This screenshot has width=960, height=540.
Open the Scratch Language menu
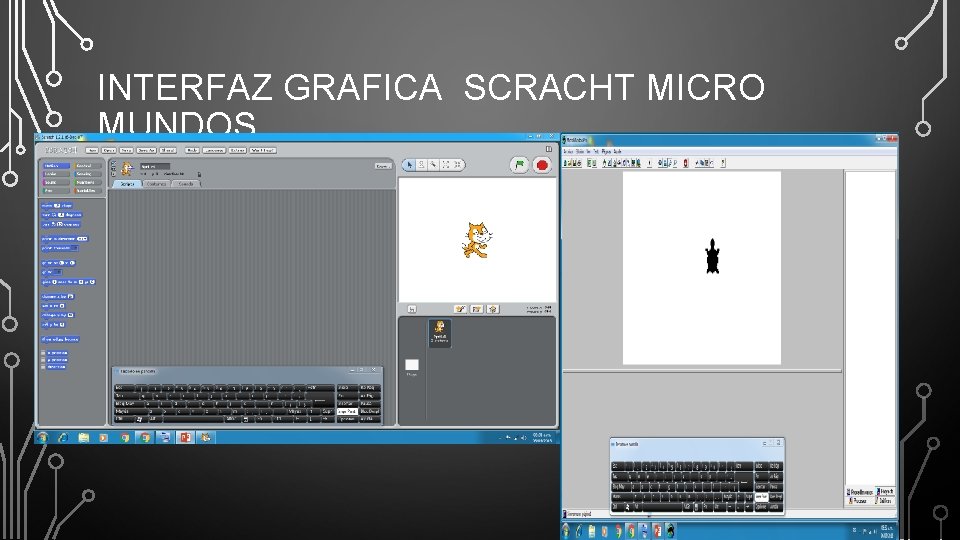[x=214, y=150]
